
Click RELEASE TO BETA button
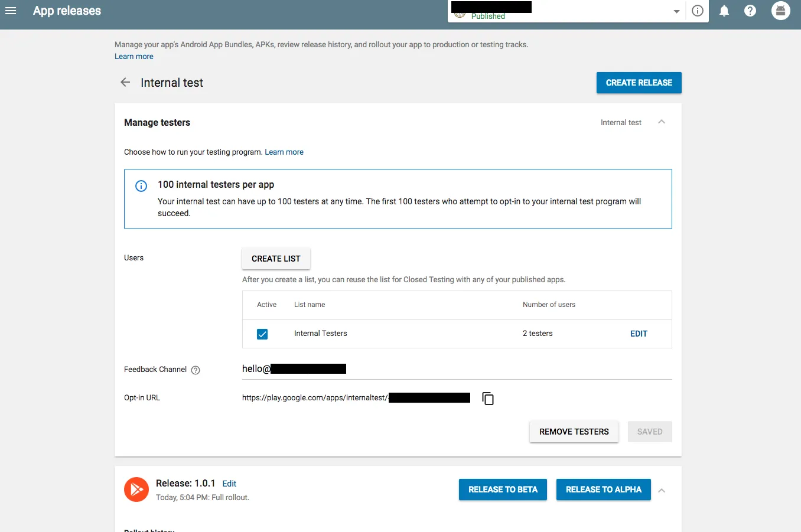[x=503, y=489]
